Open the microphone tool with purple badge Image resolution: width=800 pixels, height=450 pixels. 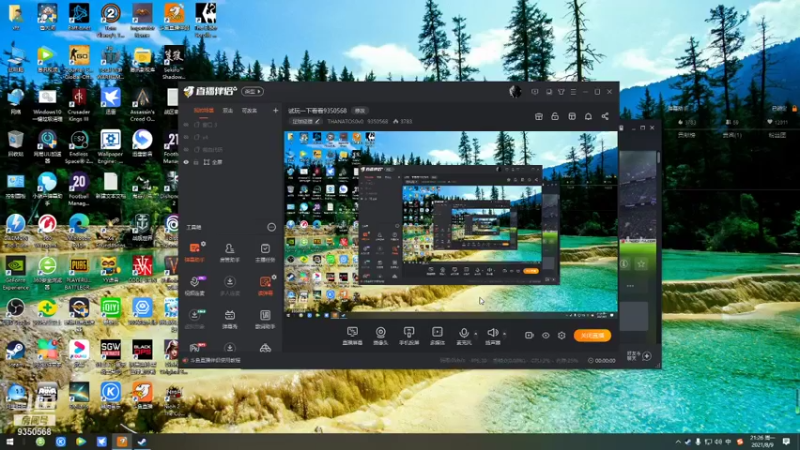coord(194,286)
